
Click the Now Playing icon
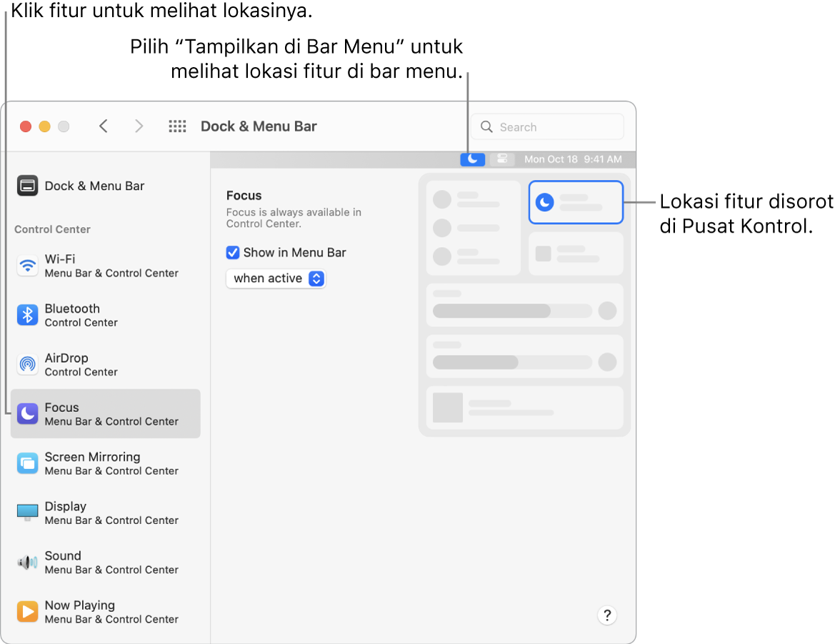coord(27,611)
